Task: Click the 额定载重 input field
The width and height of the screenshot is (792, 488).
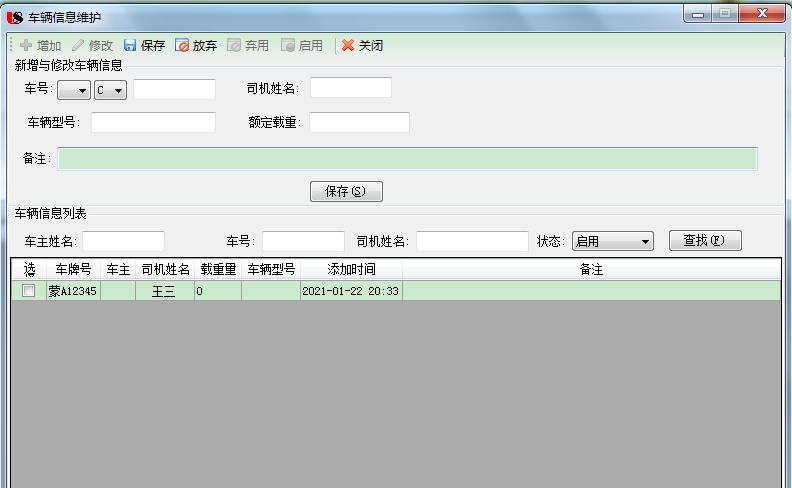Action: [x=359, y=122]
